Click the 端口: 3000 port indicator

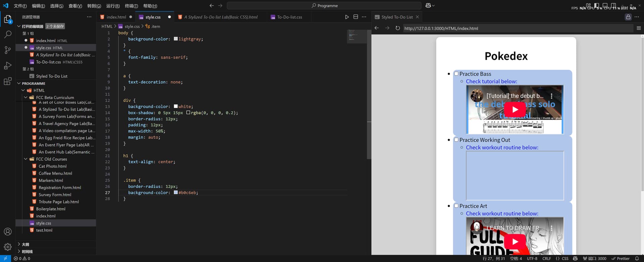click(595, 259)
